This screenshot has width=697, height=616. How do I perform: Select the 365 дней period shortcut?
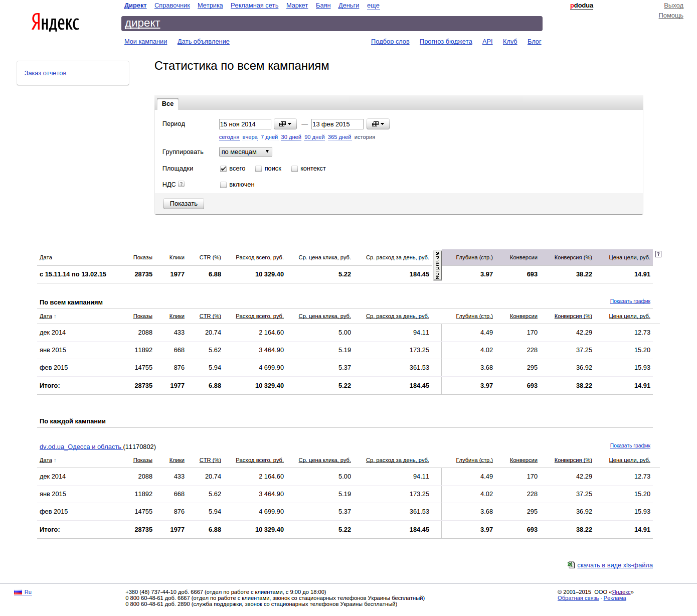point(339,137)
